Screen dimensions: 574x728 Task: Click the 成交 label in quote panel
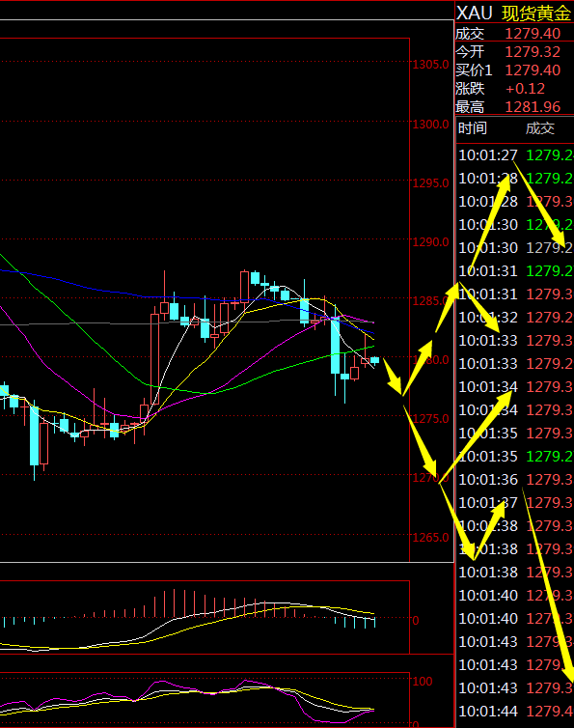[x=470, y=34]
